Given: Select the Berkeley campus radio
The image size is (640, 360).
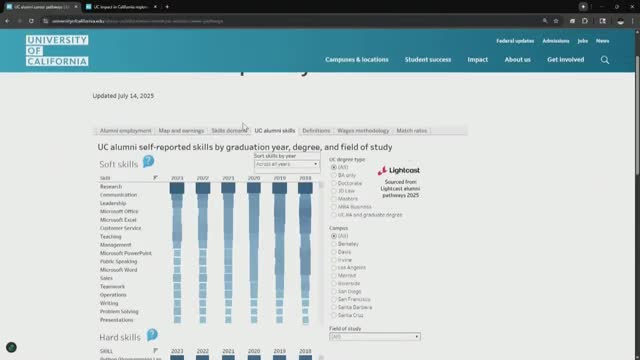Looking at the screenshot, I should coord(334,244).
